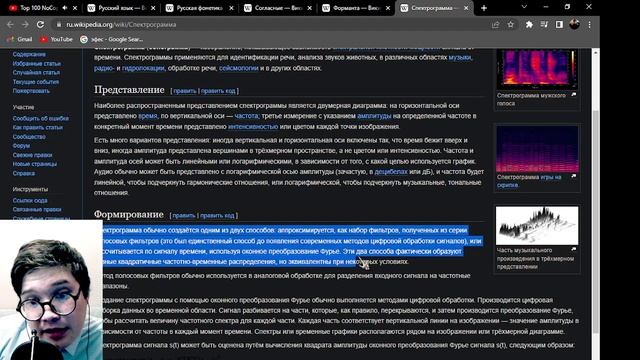Close the Форманта tab

point(388,8)
